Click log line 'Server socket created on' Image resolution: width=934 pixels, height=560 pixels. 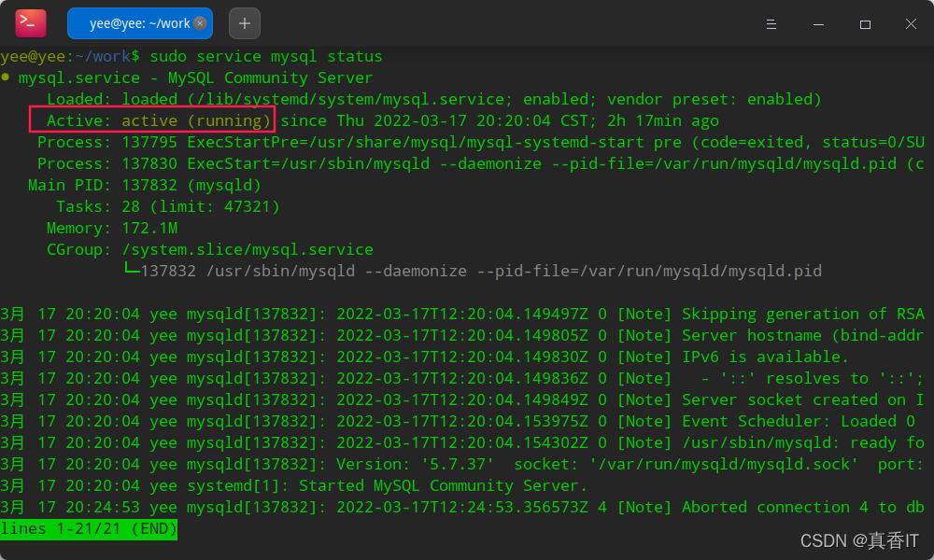tap(462, 399)
